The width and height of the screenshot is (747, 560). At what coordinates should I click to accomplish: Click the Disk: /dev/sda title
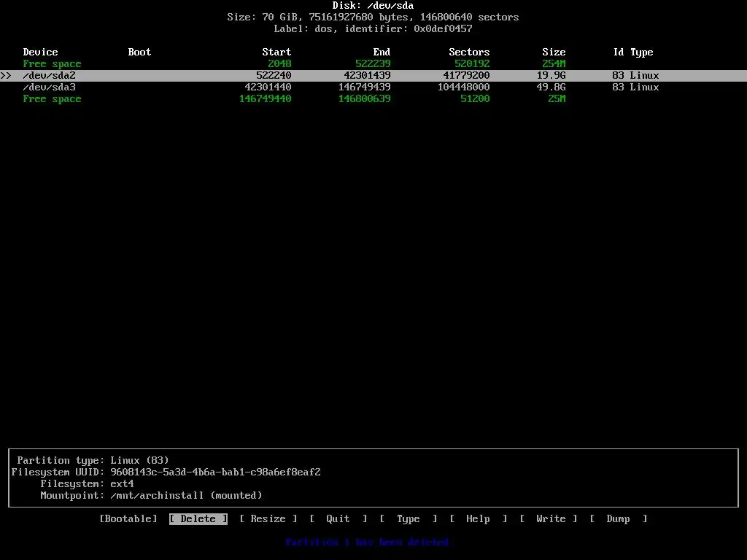[x=373, y=6]
